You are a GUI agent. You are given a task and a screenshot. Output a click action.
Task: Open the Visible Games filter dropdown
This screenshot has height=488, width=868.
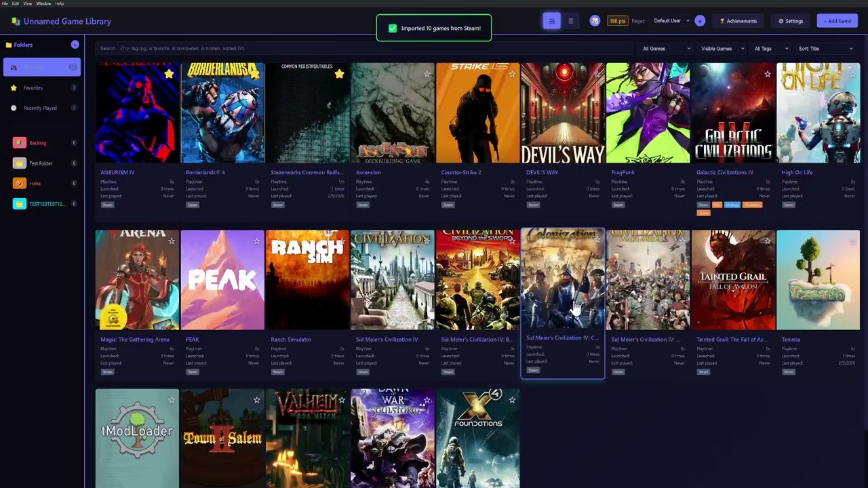(721, 49)
